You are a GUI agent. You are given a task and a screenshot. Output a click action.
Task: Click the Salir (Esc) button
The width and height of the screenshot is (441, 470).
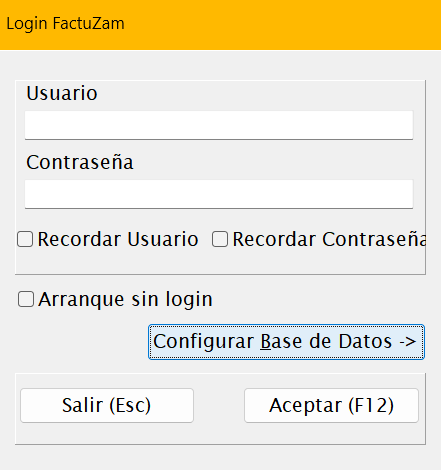(107, 405)
